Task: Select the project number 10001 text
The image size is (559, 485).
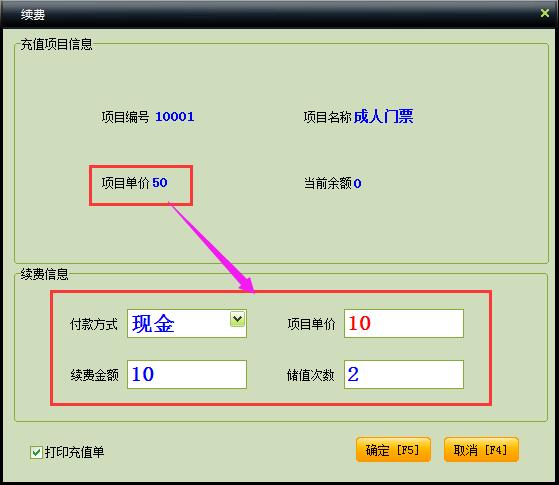Action: 175,117
